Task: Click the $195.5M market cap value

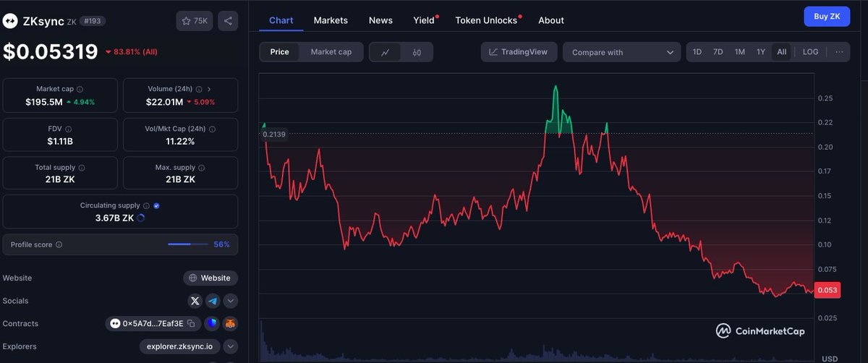Action: tap(43, 102)
